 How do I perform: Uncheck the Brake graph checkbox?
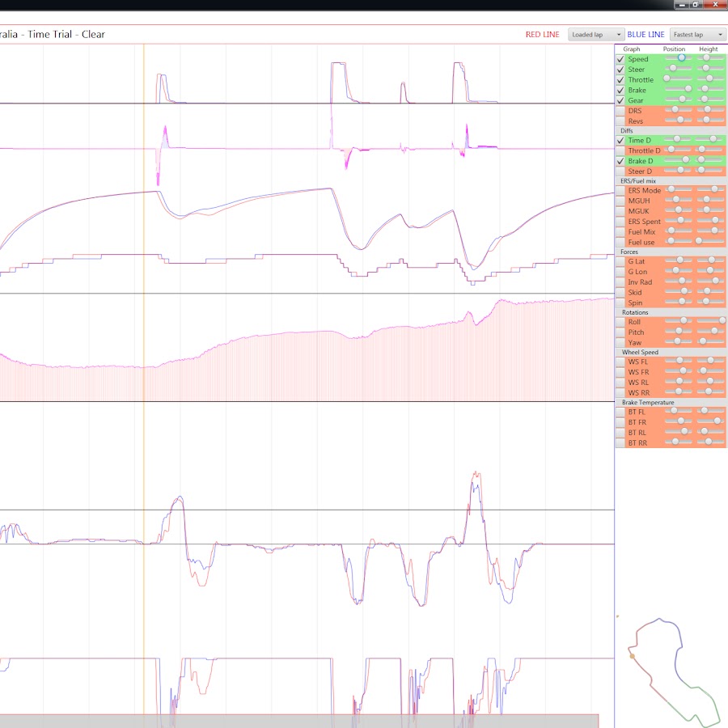pos(620,90)
